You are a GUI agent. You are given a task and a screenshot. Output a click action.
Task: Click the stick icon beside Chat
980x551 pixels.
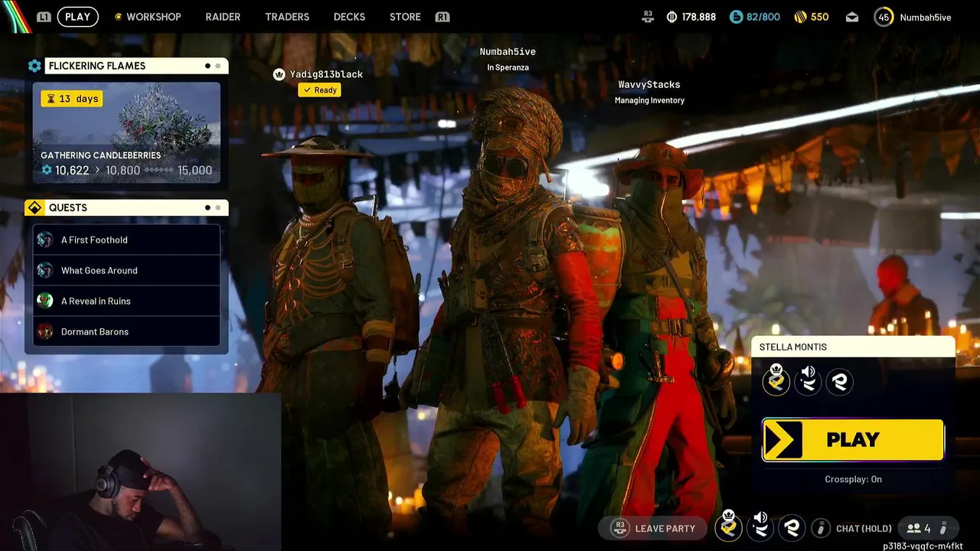[821, 528]
